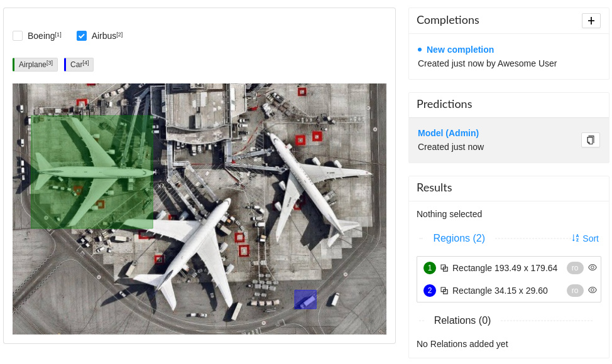612x364 pixels.
Task: Check the Boeing checkbox
Action: (x=18, y=36)
